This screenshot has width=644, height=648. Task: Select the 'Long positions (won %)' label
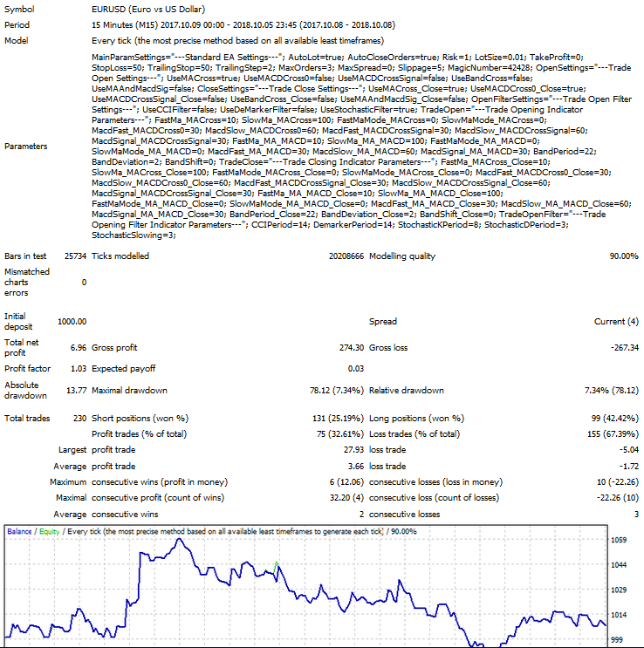point(416,419)
